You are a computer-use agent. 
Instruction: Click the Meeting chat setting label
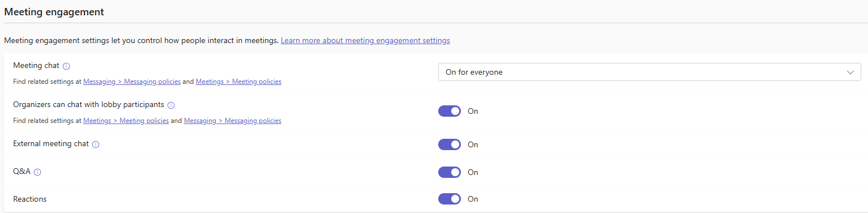pyautogui.click(x=36, y=66)
